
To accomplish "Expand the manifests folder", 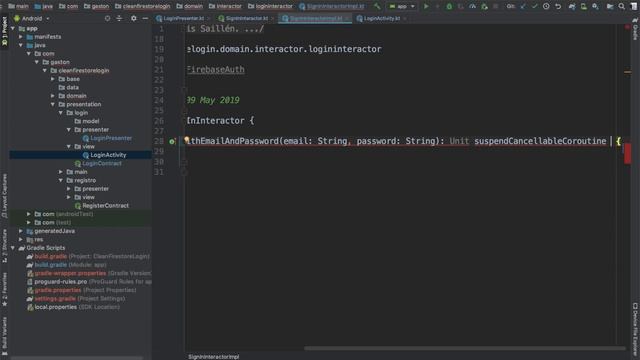I will (x=21, y=37).
